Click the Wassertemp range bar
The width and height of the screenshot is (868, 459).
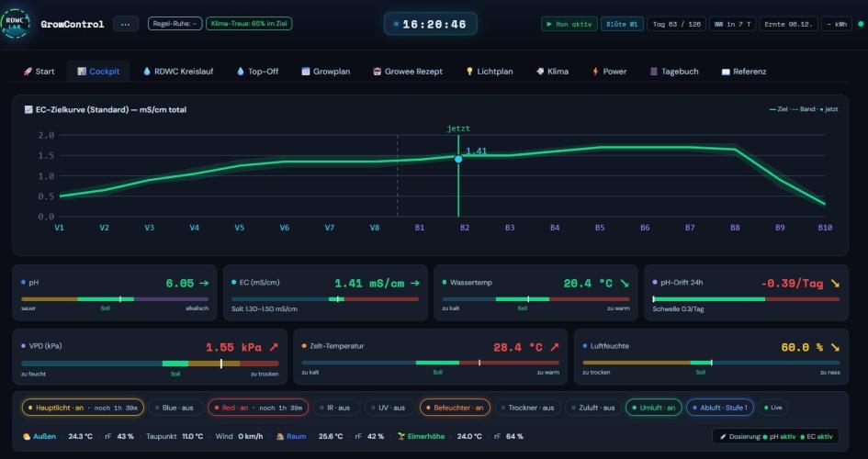535,299
